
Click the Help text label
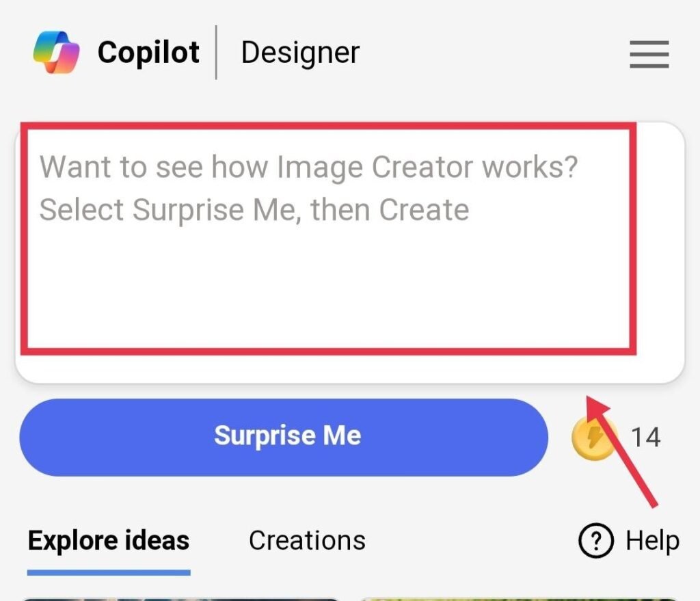(x=652, y=542)
